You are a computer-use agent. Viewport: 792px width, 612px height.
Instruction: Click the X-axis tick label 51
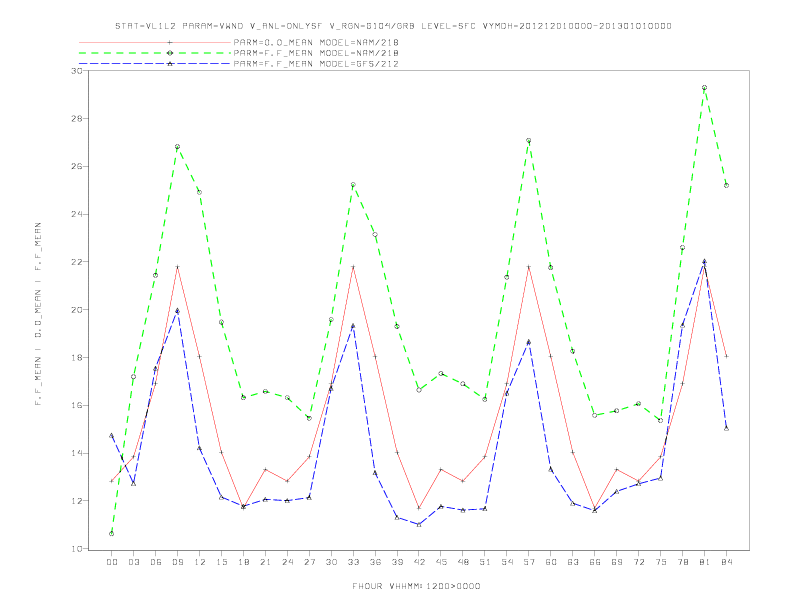485,562
